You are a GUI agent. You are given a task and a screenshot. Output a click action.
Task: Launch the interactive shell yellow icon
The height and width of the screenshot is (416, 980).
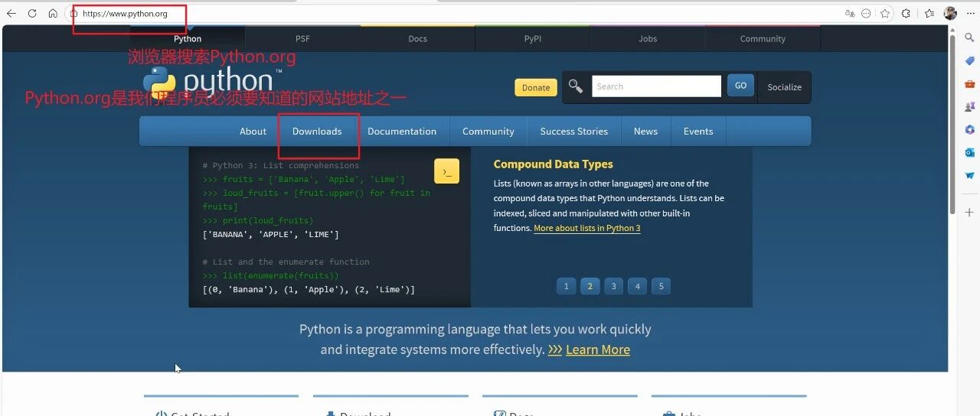click(x=446, y=171)
